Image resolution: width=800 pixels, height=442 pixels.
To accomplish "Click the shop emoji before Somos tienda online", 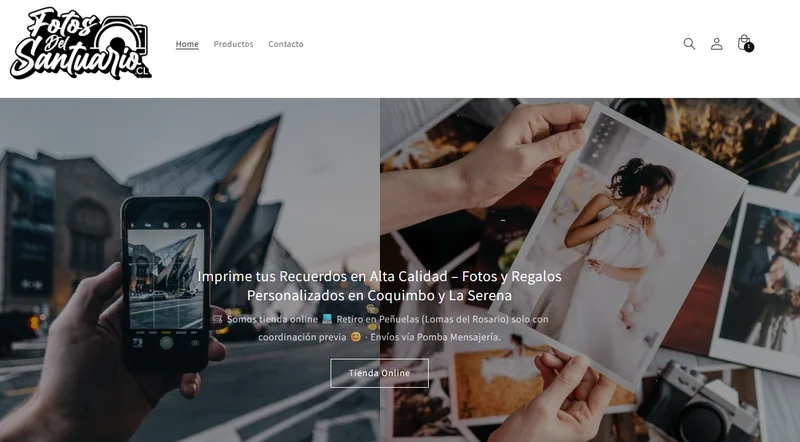I will coord(217,319).
